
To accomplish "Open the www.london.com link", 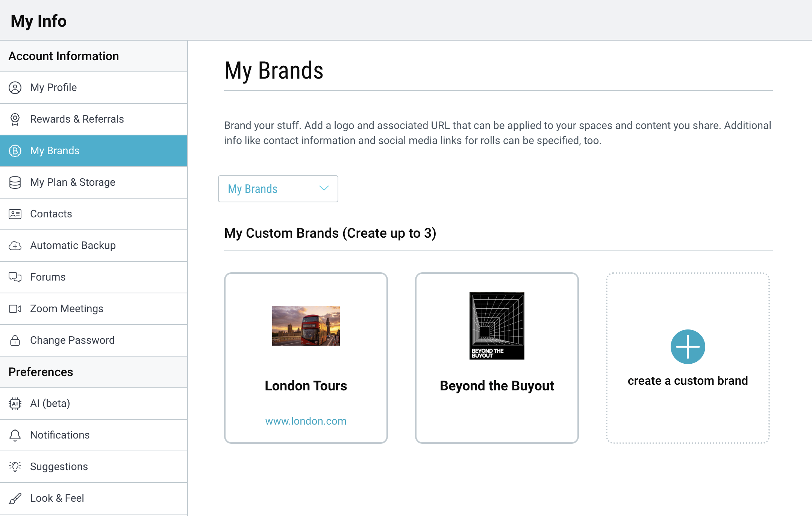I will pos(306,421).
